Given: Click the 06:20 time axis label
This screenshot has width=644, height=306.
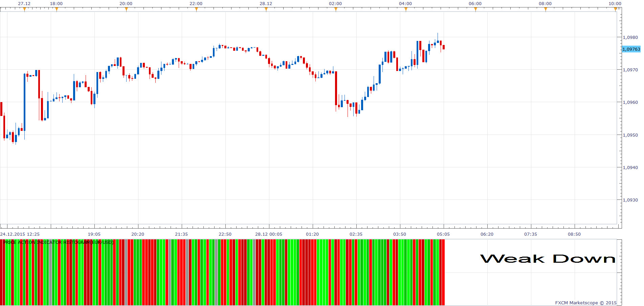Looking at the screenshot, I should click(487, 234).
